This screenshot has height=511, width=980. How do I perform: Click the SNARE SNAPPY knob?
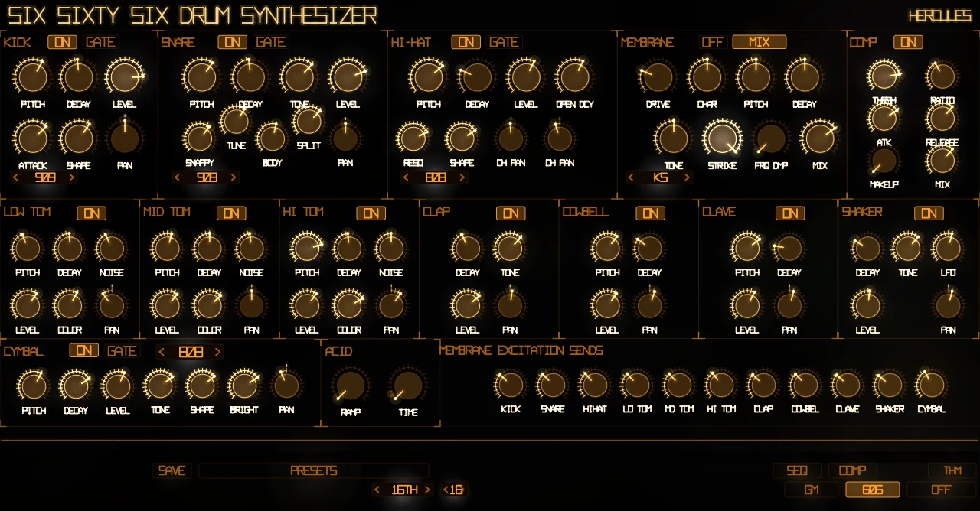[199, 138]
